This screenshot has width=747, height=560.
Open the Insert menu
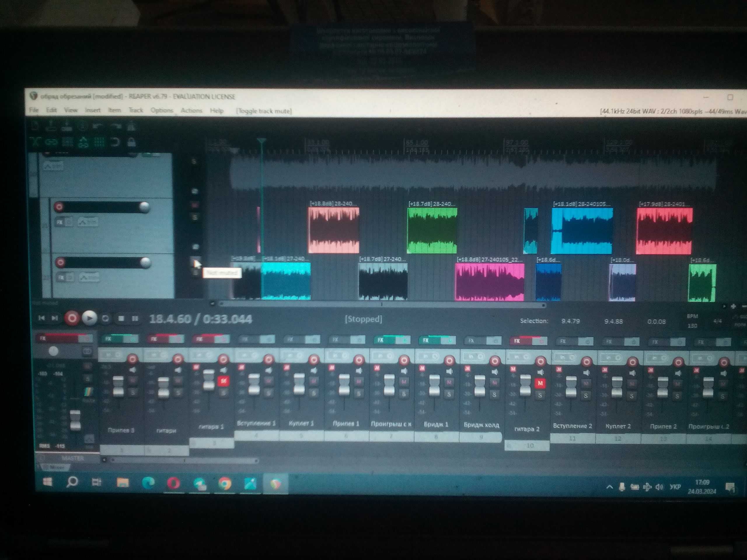coord(93,110)
